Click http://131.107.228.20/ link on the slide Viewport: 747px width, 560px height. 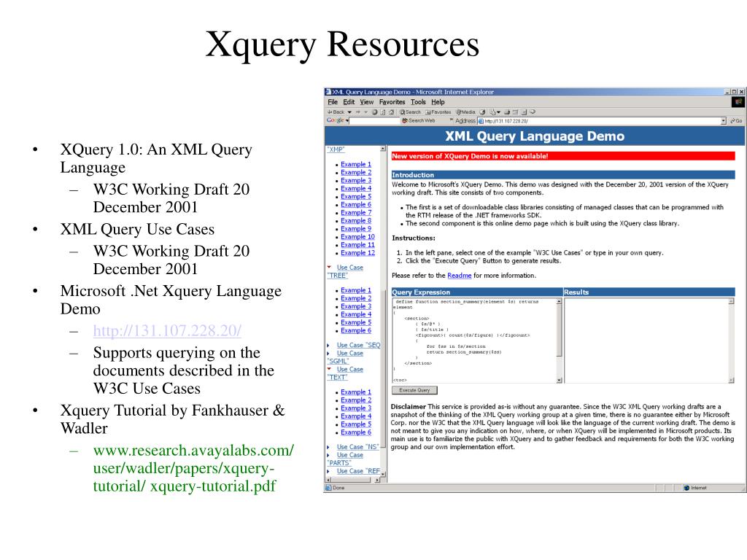coord(167,330)
